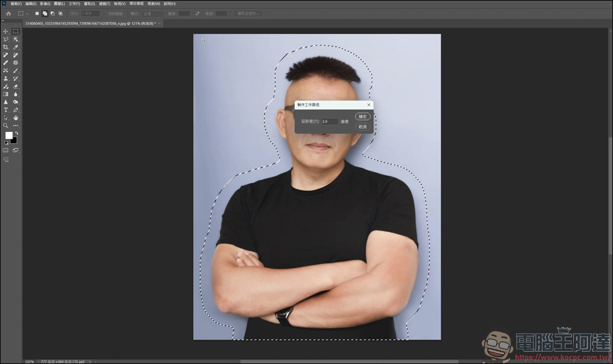Close the 製作工作路徑 dialog
Image resolution: width=613 pixels, height=364 pixels.
pos(368,105)
